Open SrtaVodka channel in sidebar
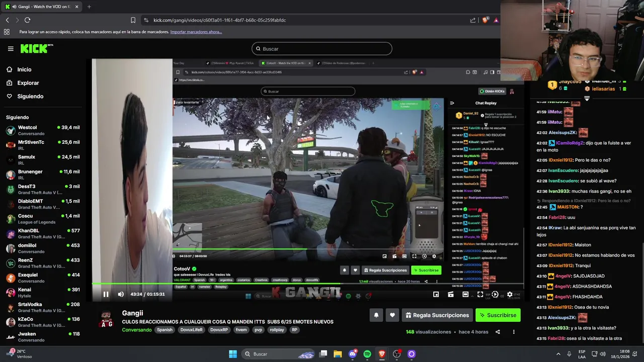 (42, 307)
